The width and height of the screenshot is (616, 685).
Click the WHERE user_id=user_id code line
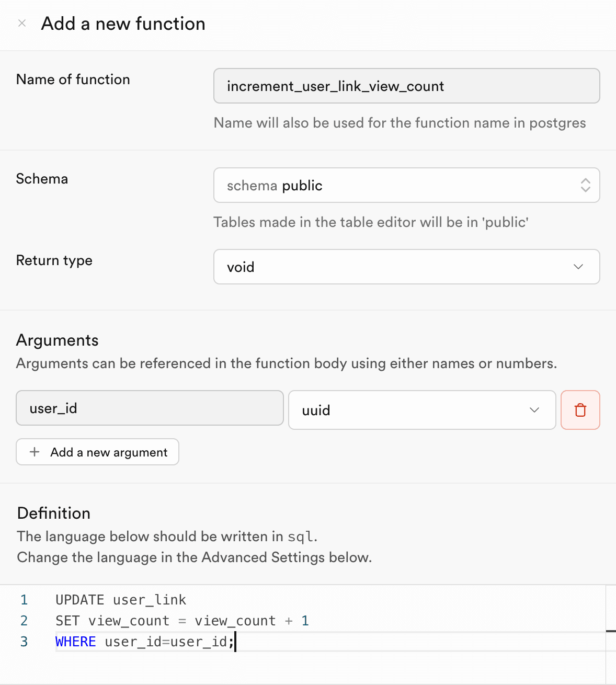(145, 642)
